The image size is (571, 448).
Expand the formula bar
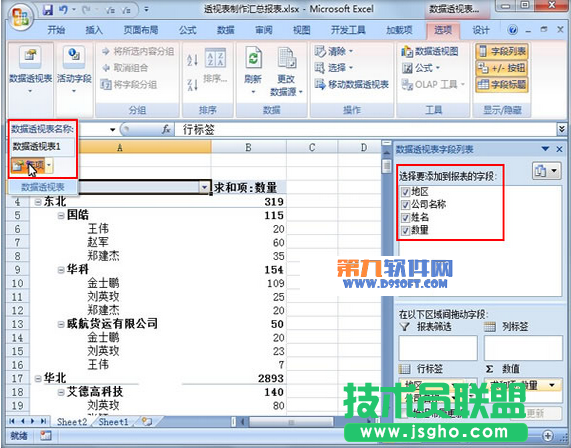(562, 129)
